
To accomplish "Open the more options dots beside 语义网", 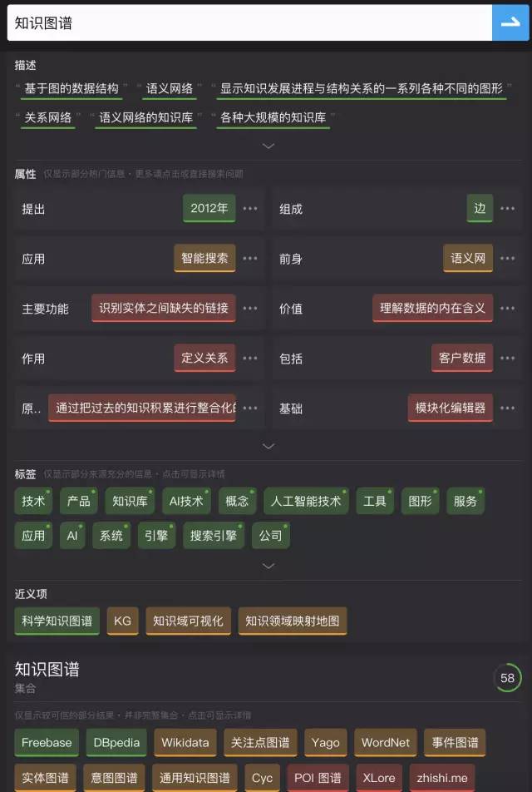I will (x=508, y=259).
